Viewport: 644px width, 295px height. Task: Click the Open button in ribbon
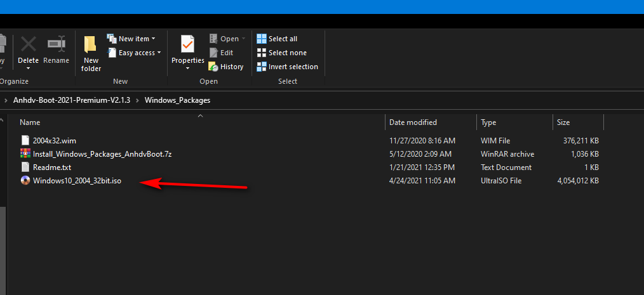[x=224, y=39]
